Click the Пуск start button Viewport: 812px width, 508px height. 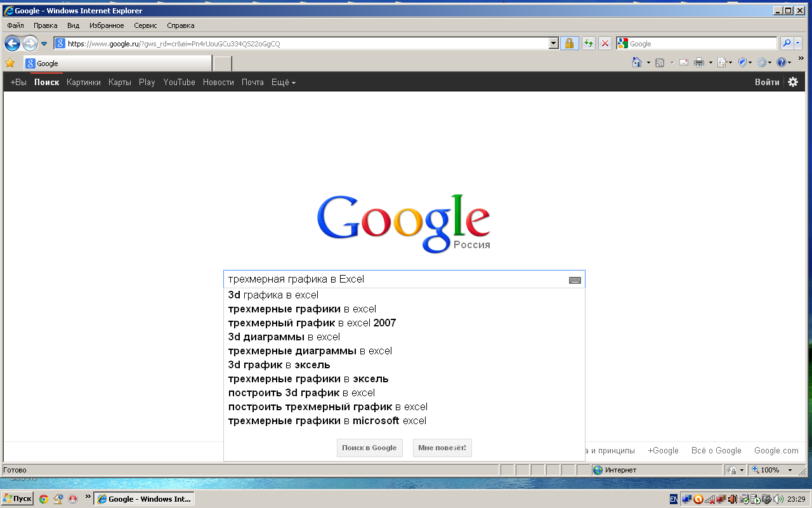click(x=17, y=498)
